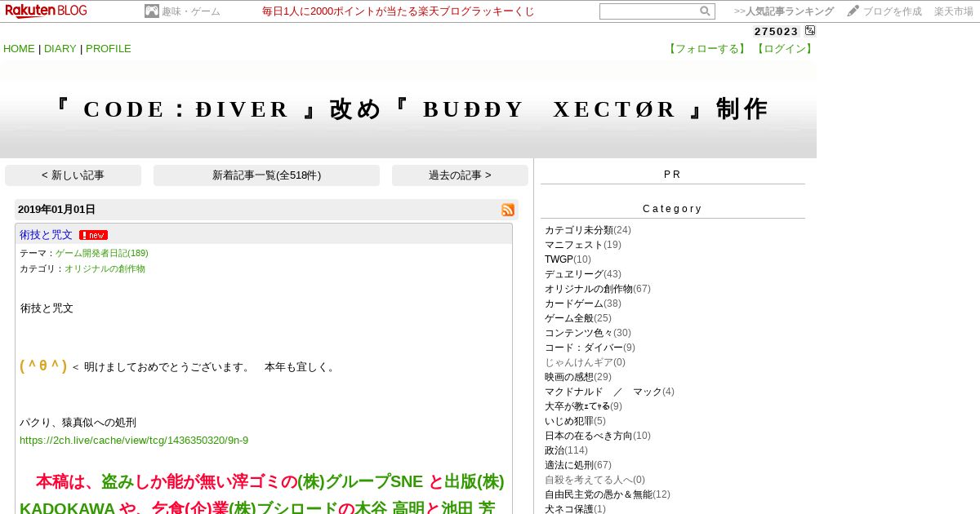
Task: Click the hobby and game genre icon
Action: (151, 11)
